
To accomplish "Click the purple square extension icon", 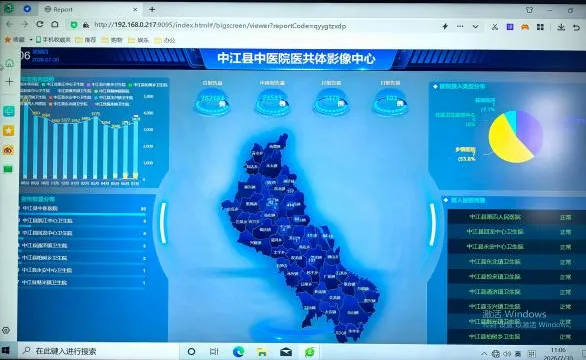I will 510,27.
